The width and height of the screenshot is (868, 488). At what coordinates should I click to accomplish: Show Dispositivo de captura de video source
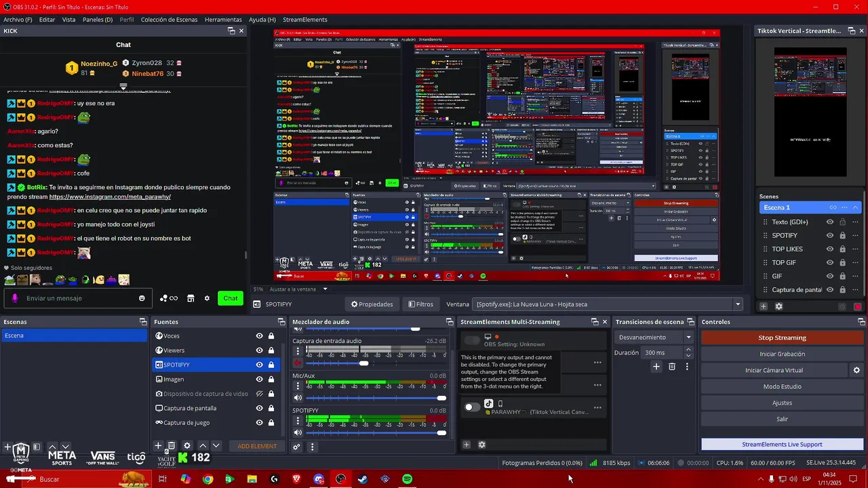click(x=259, y=394)
